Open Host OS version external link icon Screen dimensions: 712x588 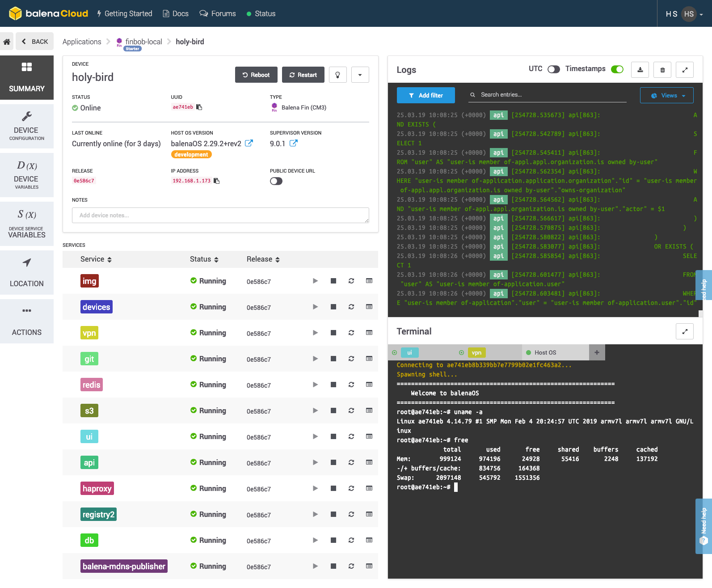tap(249, 143)
